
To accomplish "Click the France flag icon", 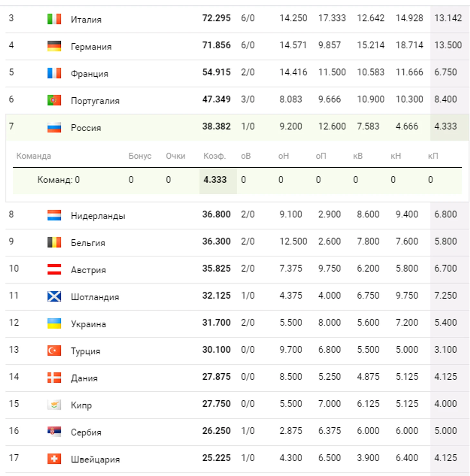I will (54, 73).
